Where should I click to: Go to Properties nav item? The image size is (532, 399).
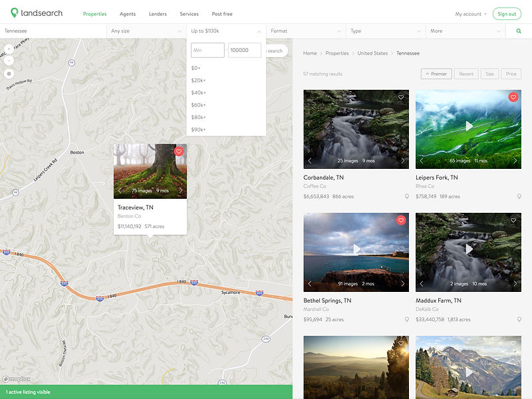pyautogui.click(x=94, y=14)
